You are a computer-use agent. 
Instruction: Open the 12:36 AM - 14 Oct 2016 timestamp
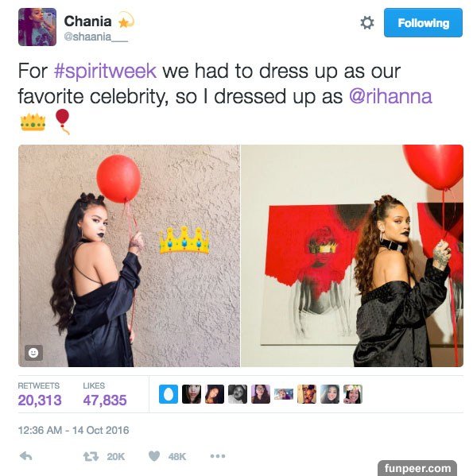pyautogui.click(x=73, y=430)
